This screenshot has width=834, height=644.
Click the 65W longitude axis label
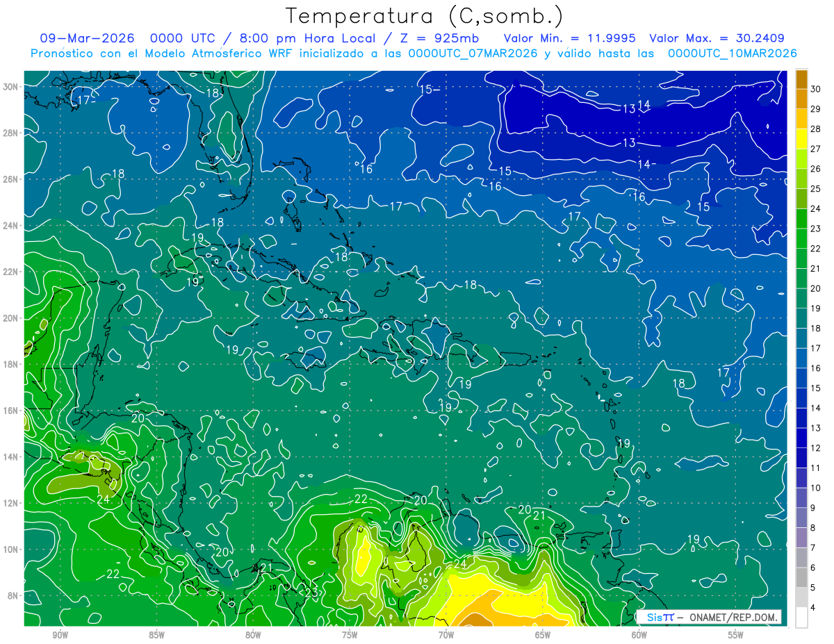[x=543, y=635]
